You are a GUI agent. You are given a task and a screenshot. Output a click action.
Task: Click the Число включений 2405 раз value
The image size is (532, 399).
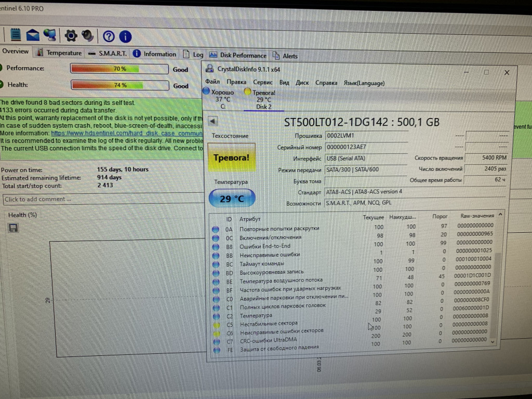(486, 169)
